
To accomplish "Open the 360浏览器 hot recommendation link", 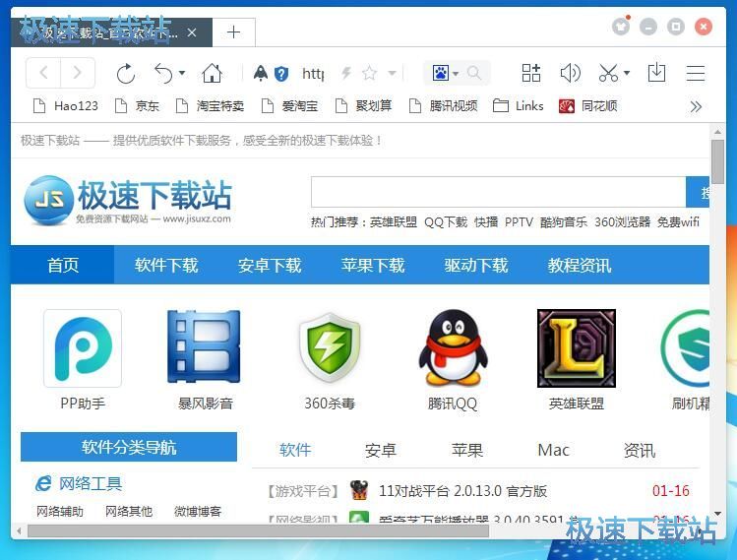I will (622, 221).
